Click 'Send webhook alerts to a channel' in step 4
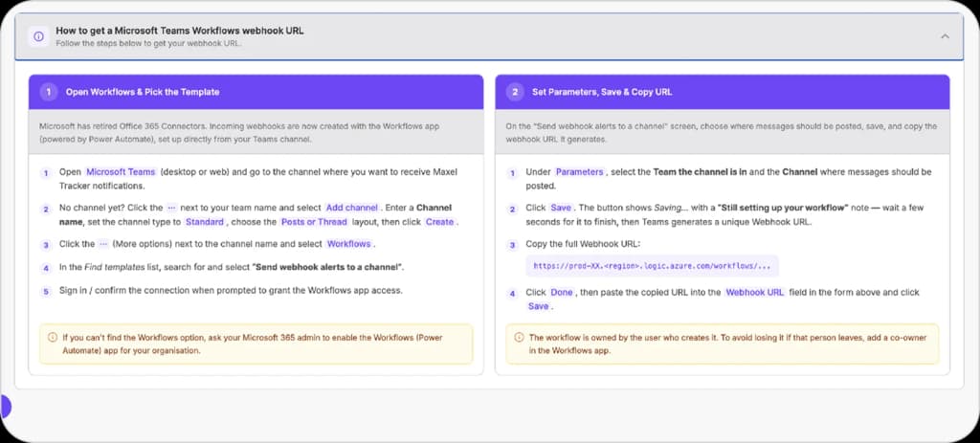This screenshot has width=980, height=443. pyautogui.click(x=328, y=267)
